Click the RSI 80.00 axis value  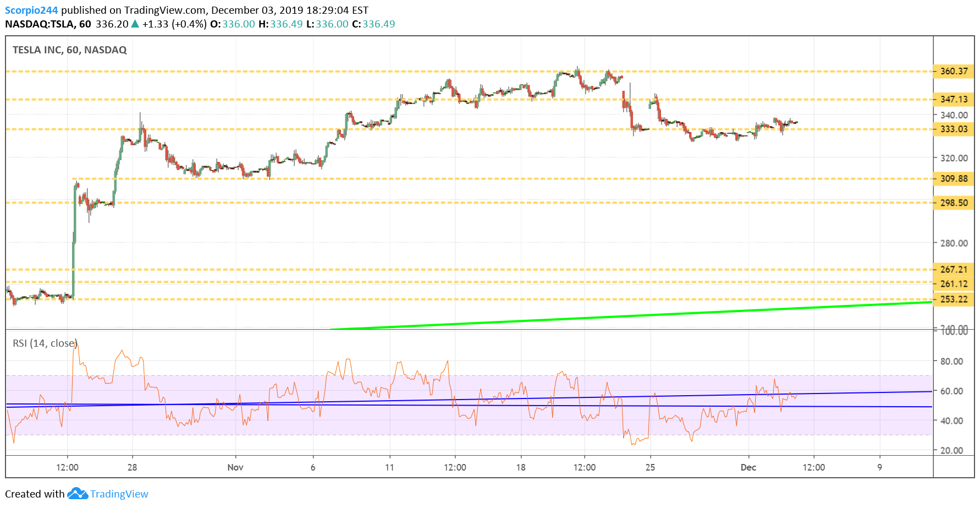[x=951, y=362]
